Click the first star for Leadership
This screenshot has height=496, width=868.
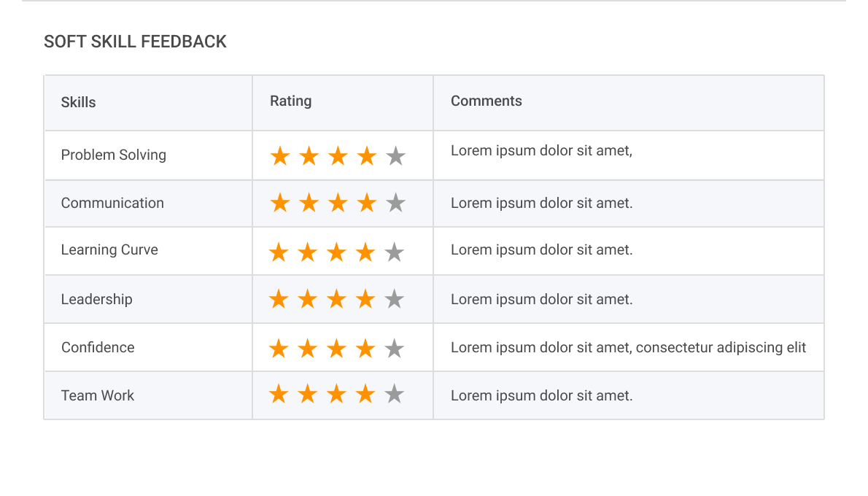tap(279, 299)
